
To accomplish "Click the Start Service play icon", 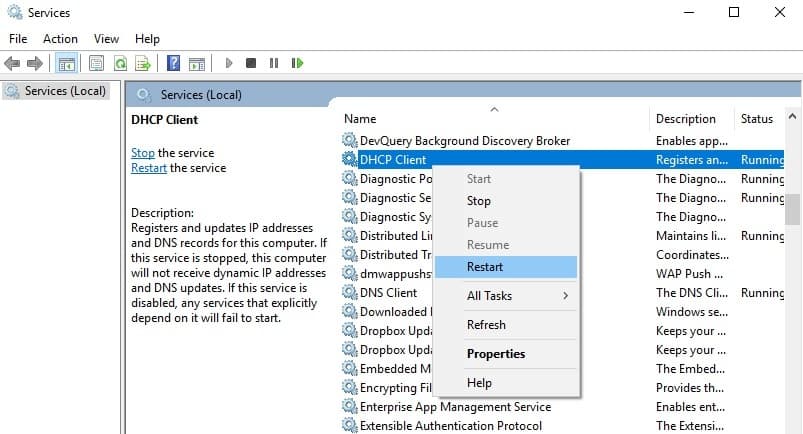I will pyautogui.click(x=229, y=63).
